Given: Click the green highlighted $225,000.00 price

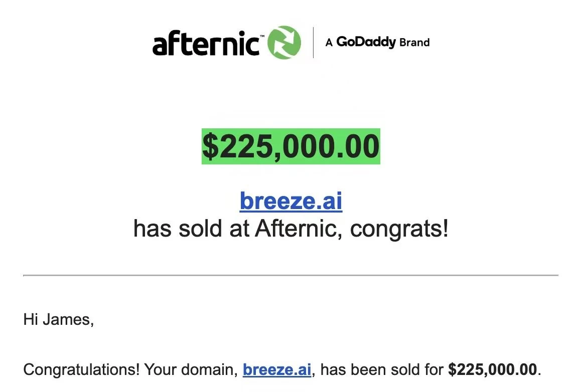Looking at the screenshot, I should (291, 146).
